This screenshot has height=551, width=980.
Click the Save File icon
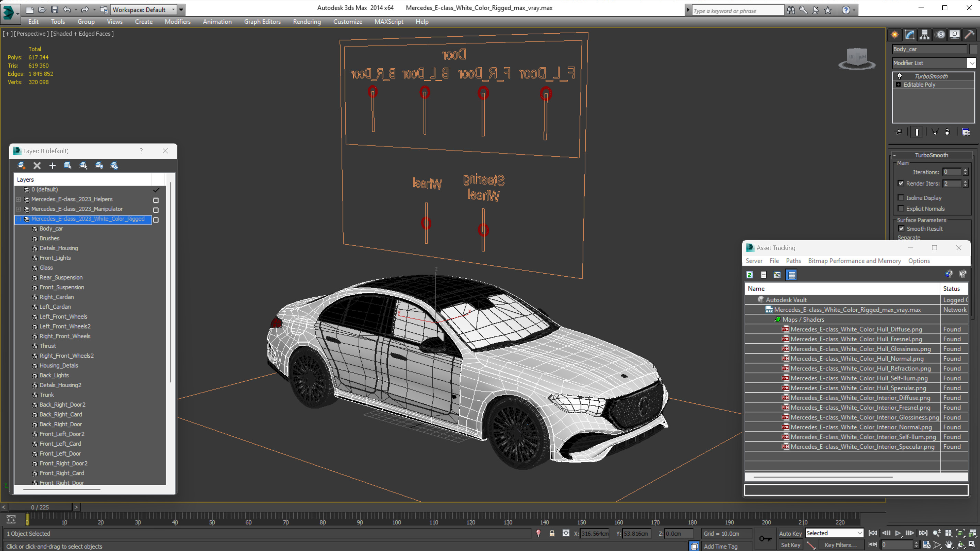(54, 10)
